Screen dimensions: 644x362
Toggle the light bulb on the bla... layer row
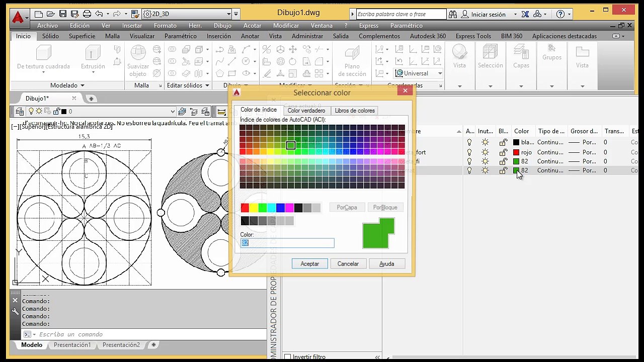(x=469, y=142)
